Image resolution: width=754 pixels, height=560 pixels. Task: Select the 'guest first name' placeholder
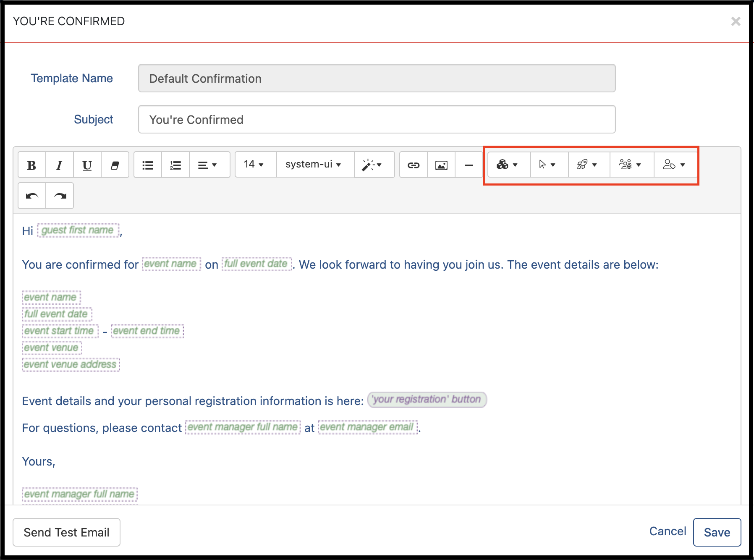click(78, 230)
